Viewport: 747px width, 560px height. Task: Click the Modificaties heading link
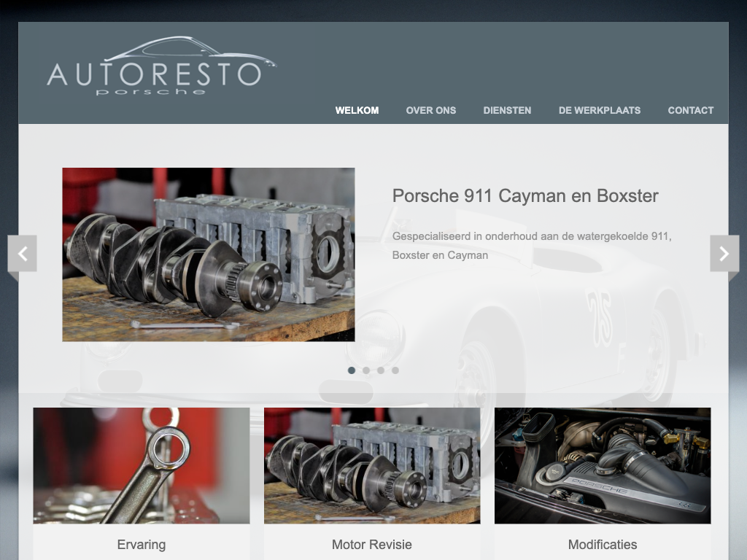pyautogui.click(x=603, y=545)
